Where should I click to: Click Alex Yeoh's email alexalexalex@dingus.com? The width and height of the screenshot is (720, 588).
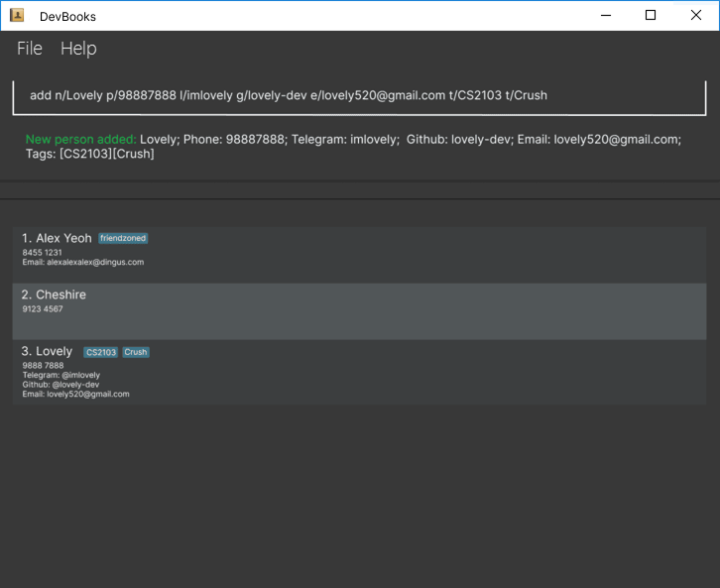pyautogui.click(x=83, y=263)
